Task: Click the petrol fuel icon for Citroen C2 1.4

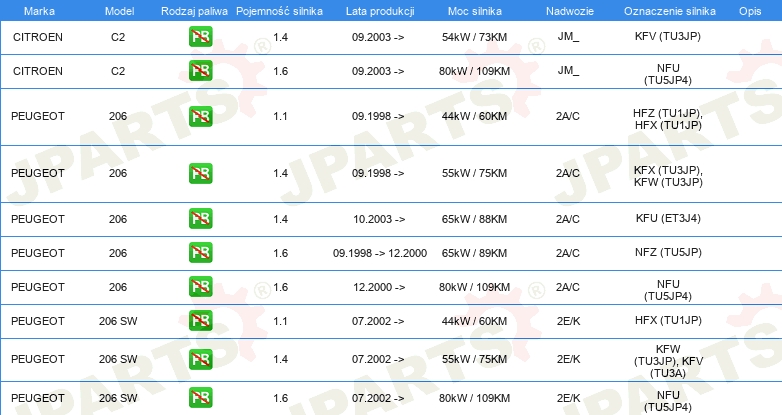Action: pos(200,37)
